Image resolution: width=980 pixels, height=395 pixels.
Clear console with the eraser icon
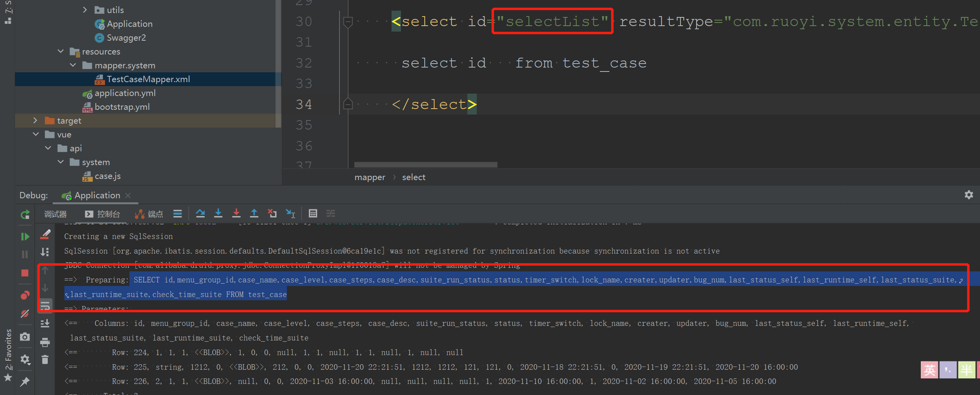[x=45, y=235]
